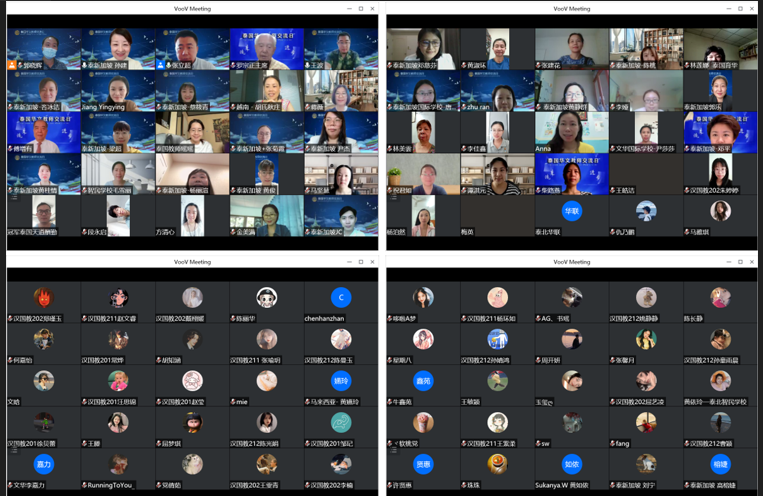Maximize the VooV Meeting window showing chenhanzhan
763x496 pixels.
click(x=361, y=262)
